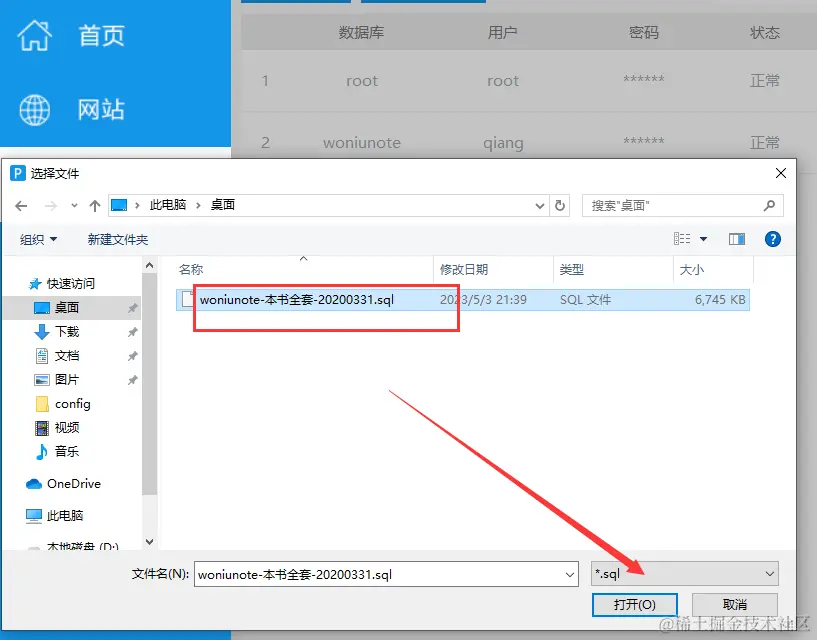The image size is (817, 640).
Task: Click 桌面 in the address path
Action: [x=222, y=205]
